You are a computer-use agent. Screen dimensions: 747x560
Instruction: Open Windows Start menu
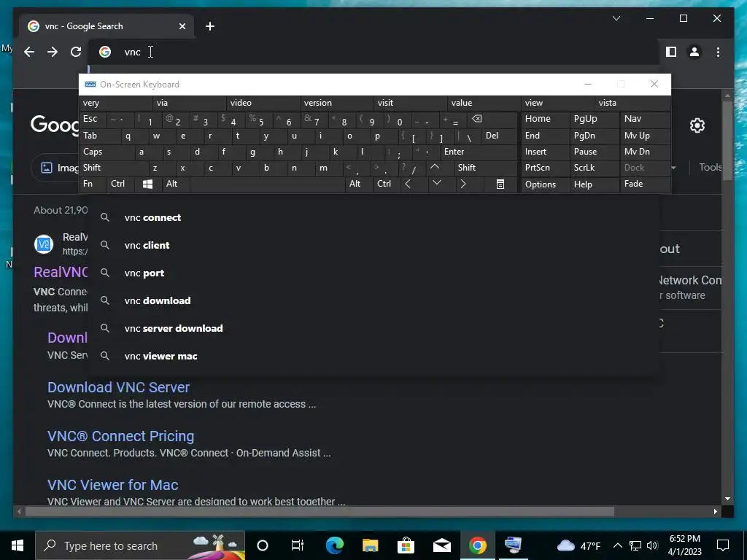[18, 545]
